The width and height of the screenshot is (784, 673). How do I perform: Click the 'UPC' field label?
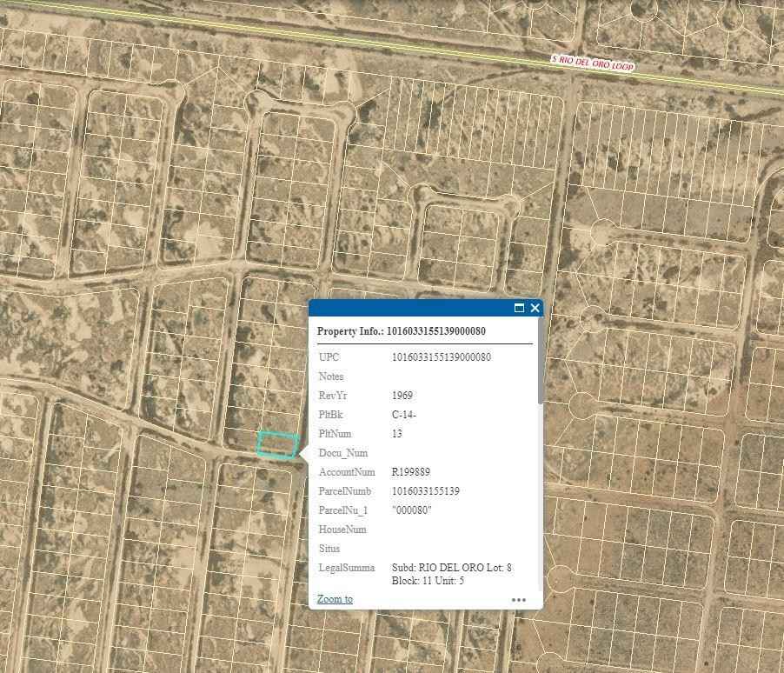[x=329, y=357]
